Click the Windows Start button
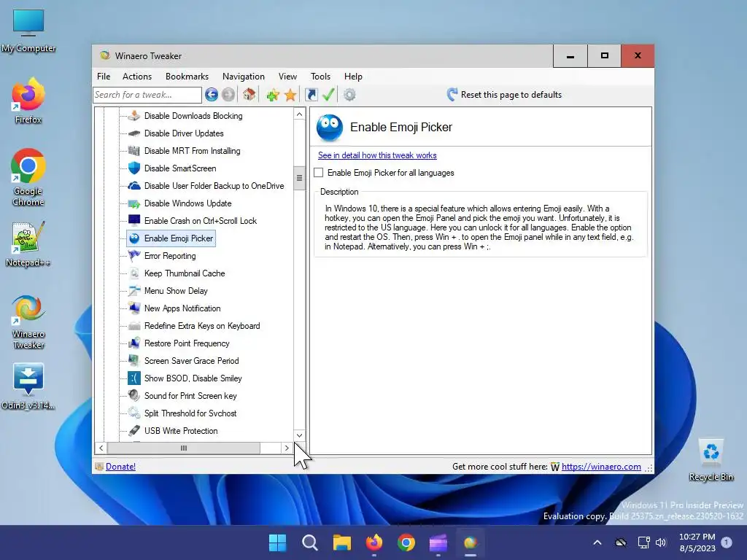747x560 pixels. (x=277, y=542)
